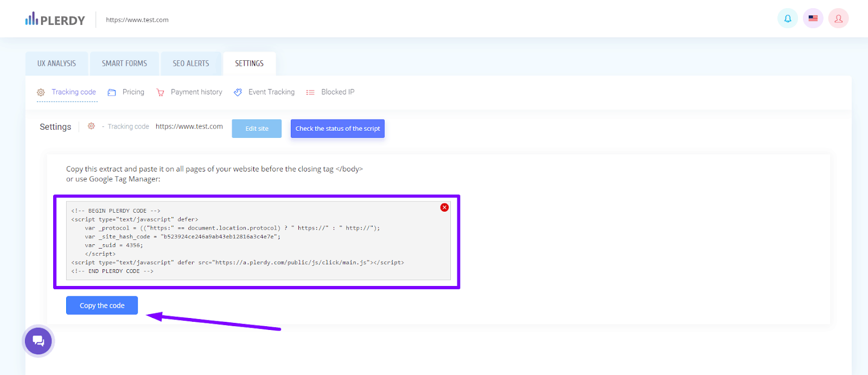This screenshot has width=868, height=375.
Task: Click the red X icon in code box
Action: [444, 207]
